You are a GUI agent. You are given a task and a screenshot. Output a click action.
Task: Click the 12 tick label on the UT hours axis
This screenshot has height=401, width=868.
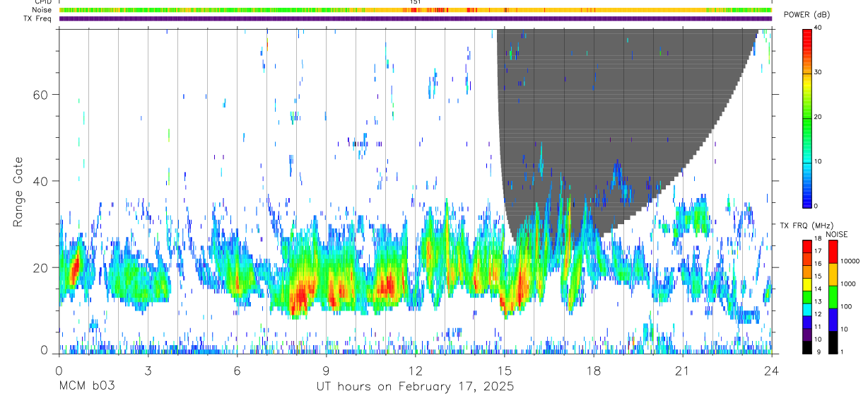416,371
